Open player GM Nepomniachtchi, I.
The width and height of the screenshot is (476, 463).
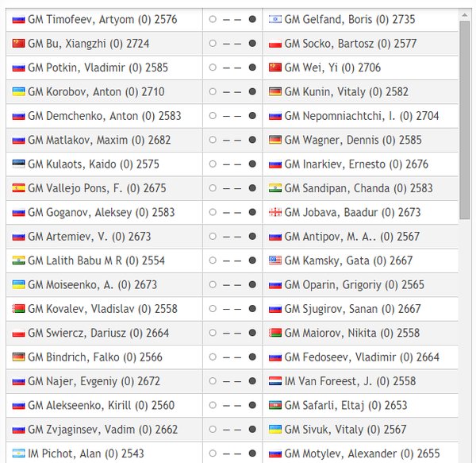coord(362,116)
